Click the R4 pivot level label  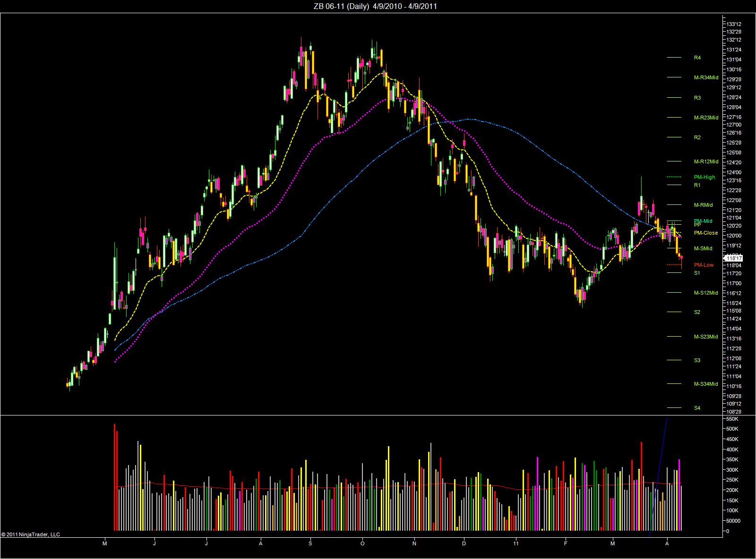697,58
